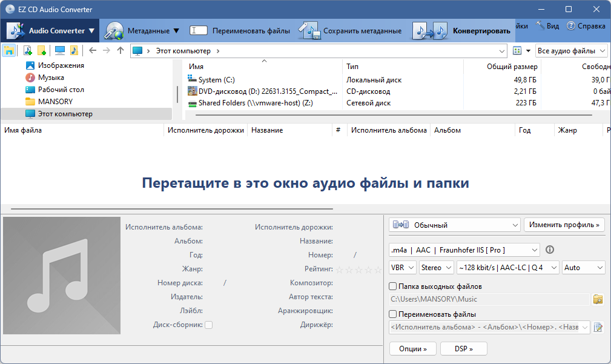Click the add audio files icon
611x364 pixels.
27,51
